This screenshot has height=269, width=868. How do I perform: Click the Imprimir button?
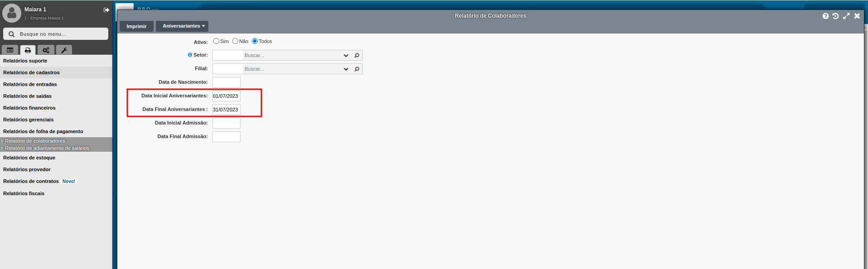tap(136, 26)
